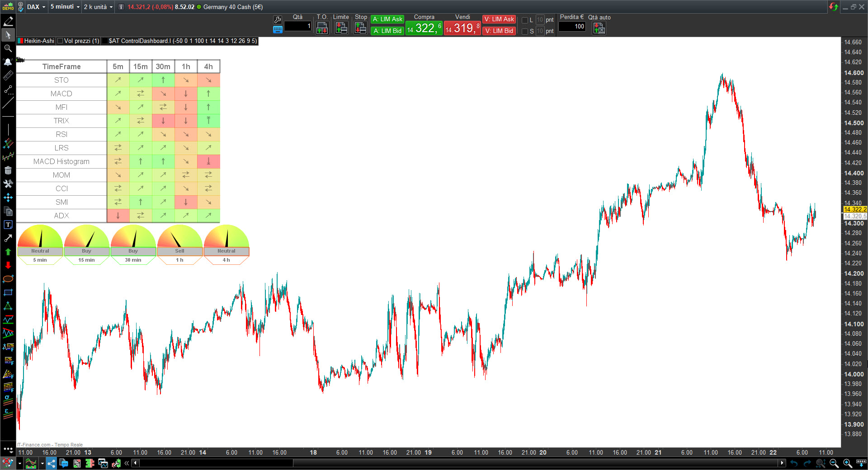Expand the crossed-out tools dropdown arrow

point(19,463)
